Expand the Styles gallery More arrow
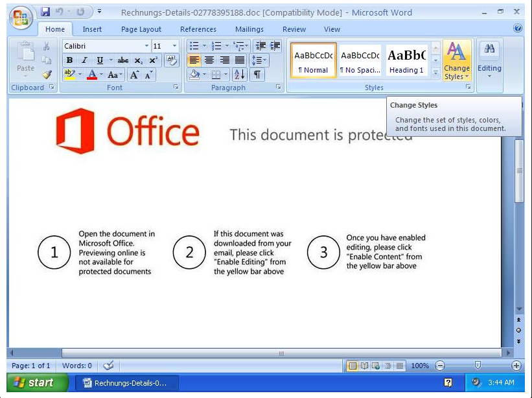Image resolution: width=532 pixels, height=398 pixels. click(435, 73)
